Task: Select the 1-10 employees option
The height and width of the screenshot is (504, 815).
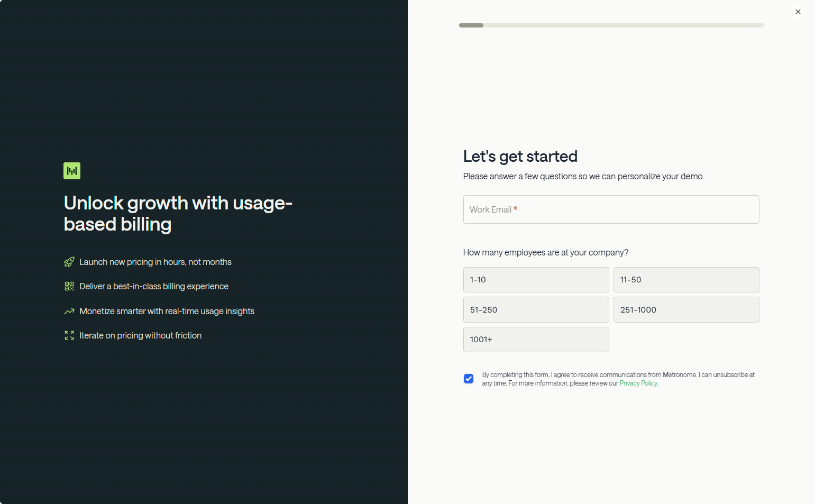Action: [536, 280]
